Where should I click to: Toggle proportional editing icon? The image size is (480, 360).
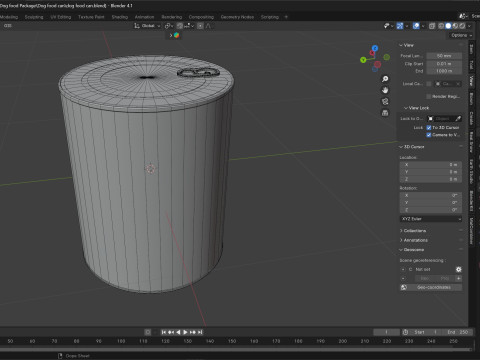(x=200, y=26)
